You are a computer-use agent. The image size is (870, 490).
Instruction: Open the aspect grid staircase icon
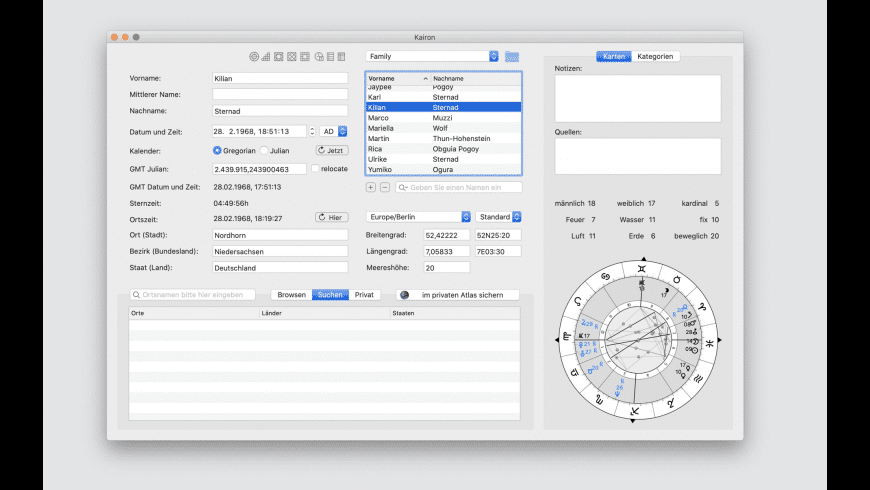coord(266,57)
